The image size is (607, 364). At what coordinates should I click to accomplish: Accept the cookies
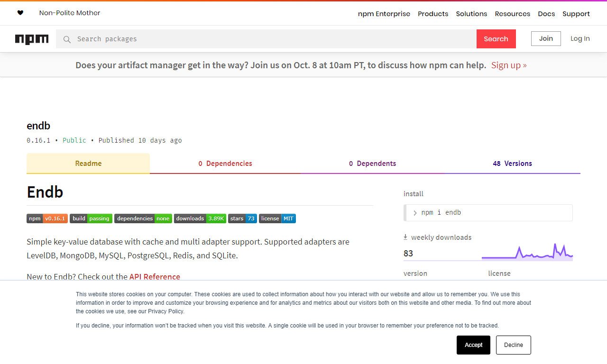(x=473, y=345)
